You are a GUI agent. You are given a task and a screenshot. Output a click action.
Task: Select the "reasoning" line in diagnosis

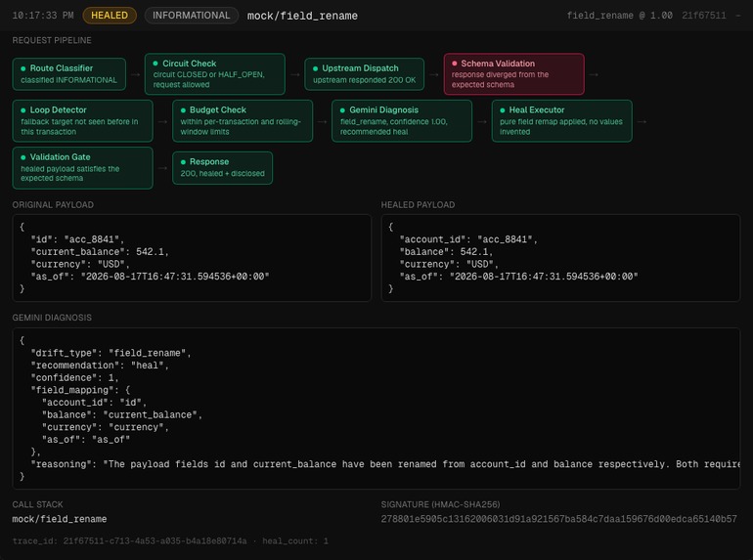(385, 464)
